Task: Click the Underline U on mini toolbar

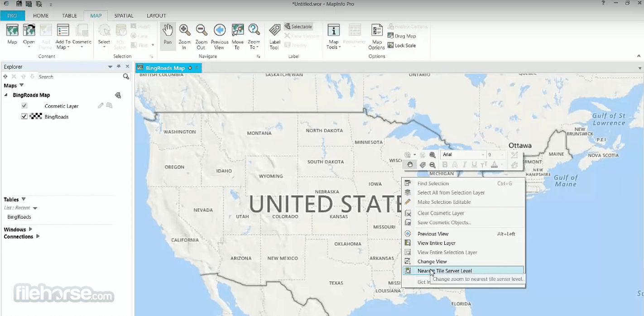Action: (x=474, y=165)
